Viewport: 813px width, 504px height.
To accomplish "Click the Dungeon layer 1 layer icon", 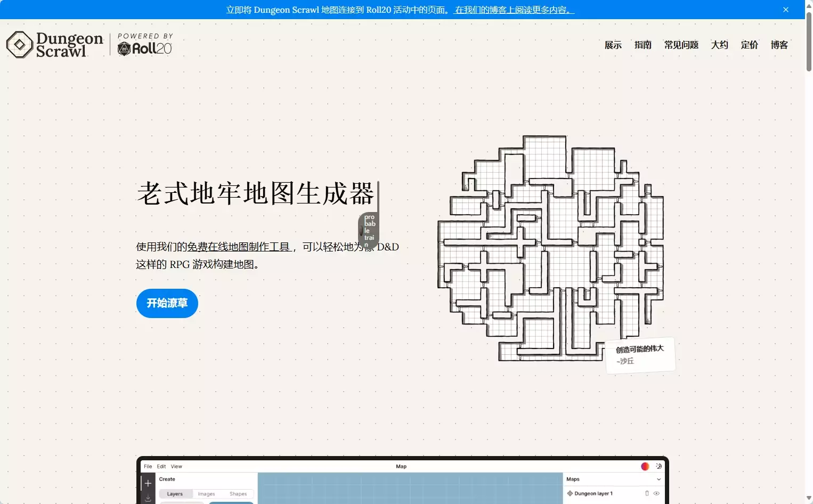I will [x=570, y=493].
